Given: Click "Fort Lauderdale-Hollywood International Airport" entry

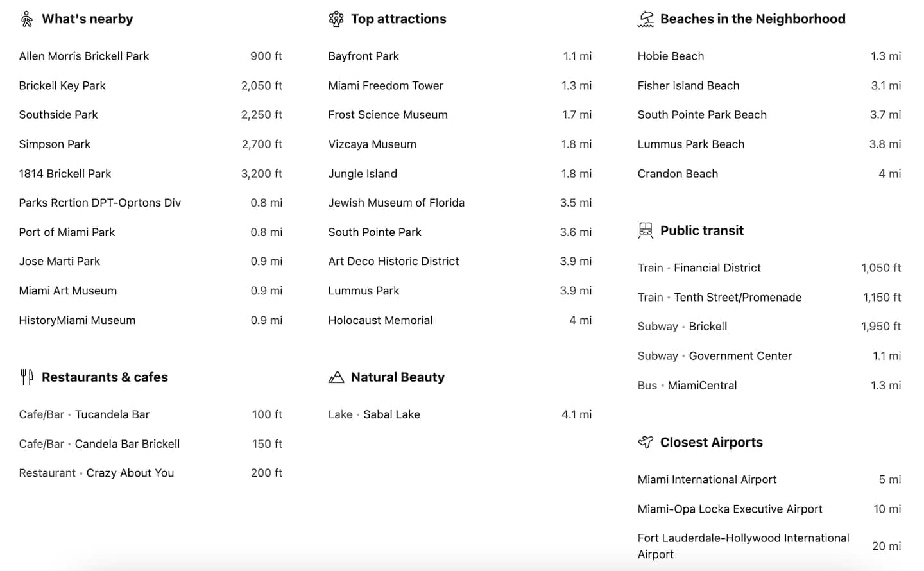Looking at the screenshot, I should 743,546.
